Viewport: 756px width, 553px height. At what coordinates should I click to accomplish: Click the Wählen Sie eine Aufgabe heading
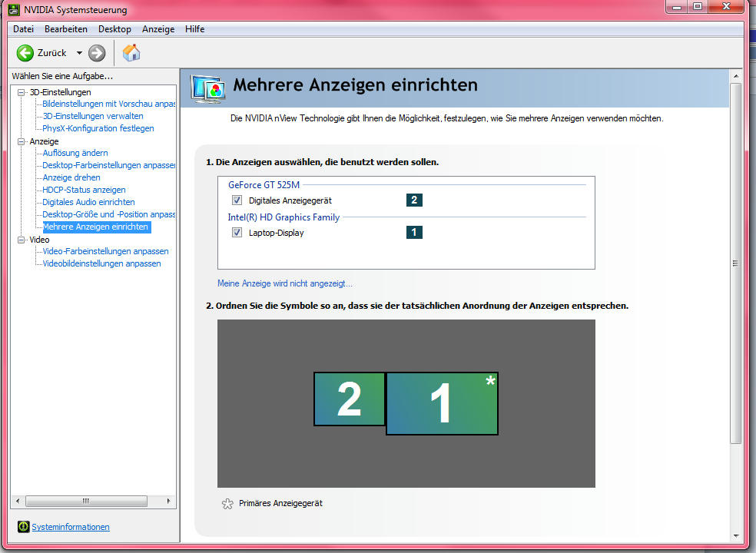coord(62,76)
